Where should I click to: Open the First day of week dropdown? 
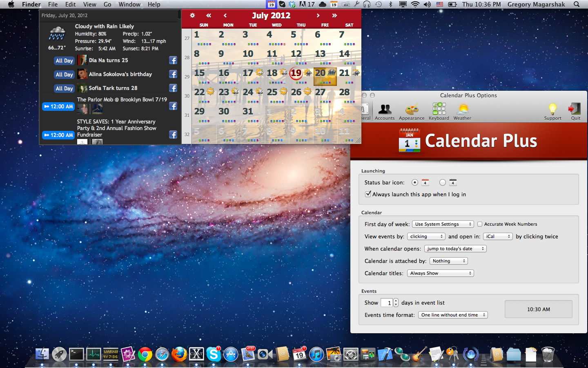443,224
